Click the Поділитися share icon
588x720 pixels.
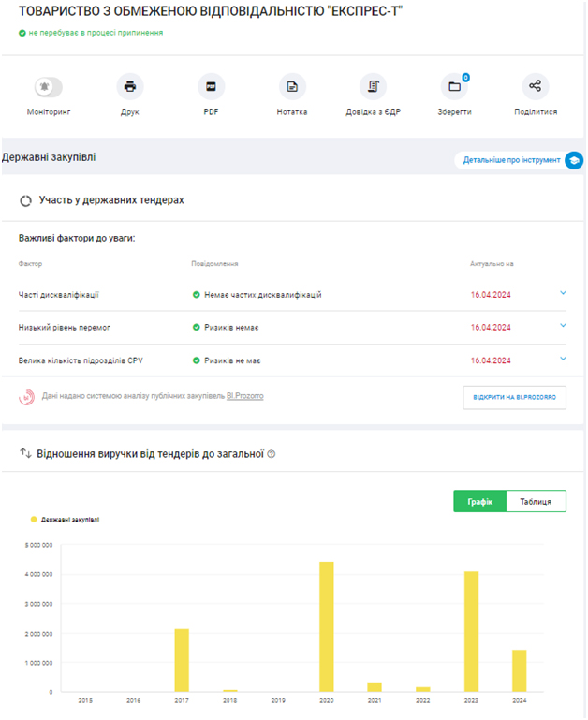point(535,87)
